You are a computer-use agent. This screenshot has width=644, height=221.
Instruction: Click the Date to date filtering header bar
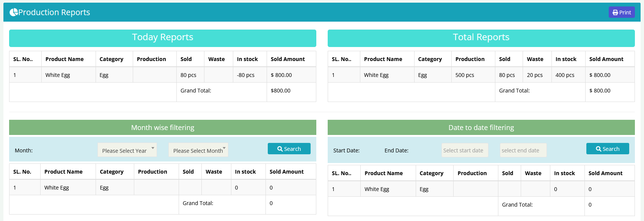coord(481,128)
